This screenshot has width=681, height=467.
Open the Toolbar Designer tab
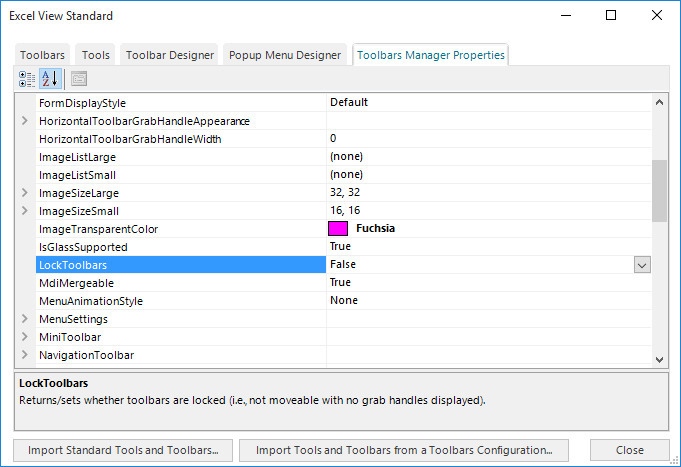[169, 55]
